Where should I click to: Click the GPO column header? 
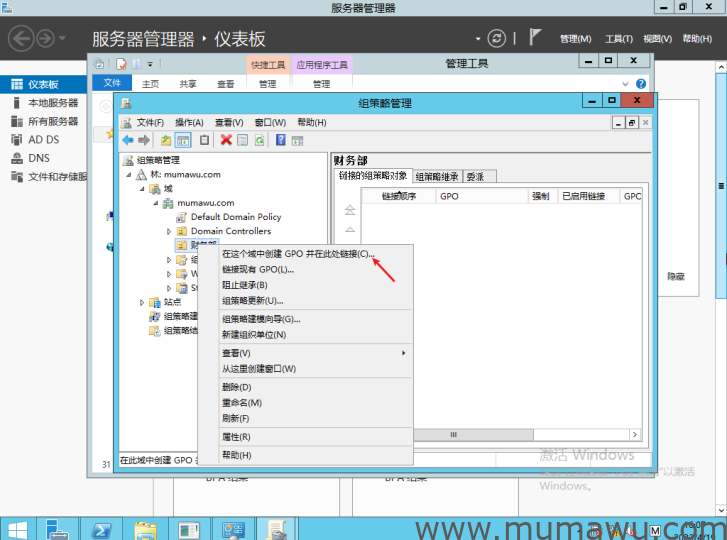481,197
